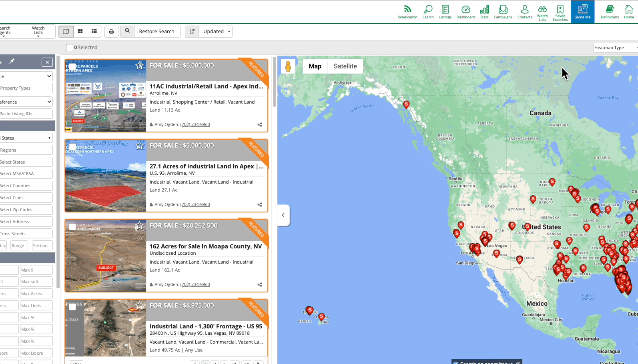This screenshot has height=364, width=638.
Task: Open Stats bar-chart icon
Action: click(x=484, y=12)
